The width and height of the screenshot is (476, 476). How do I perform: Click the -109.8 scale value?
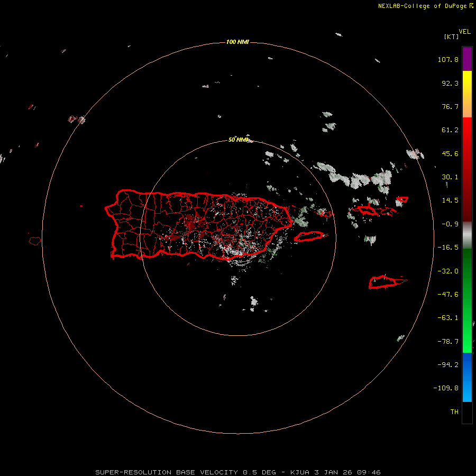[x=446, y=388]
